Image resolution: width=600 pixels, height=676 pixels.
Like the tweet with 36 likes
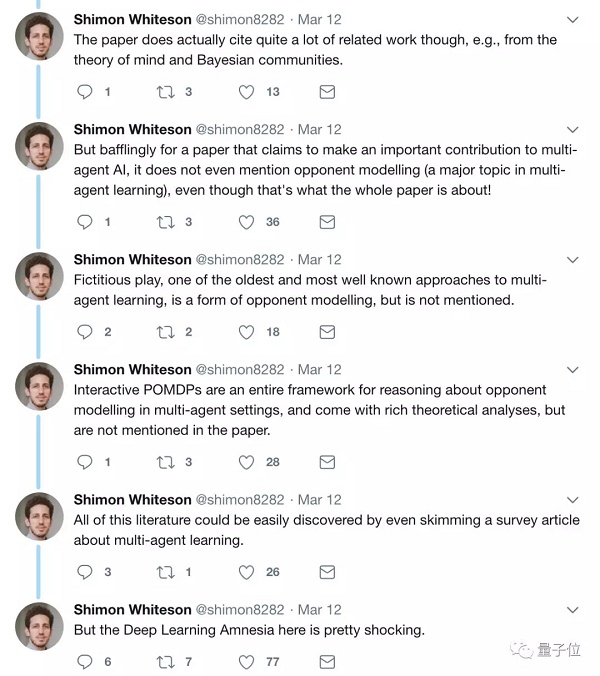point(246,222)
